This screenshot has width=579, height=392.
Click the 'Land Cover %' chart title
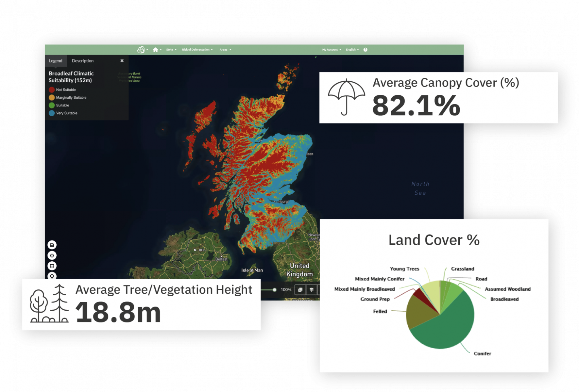click(x=434, y=240)
